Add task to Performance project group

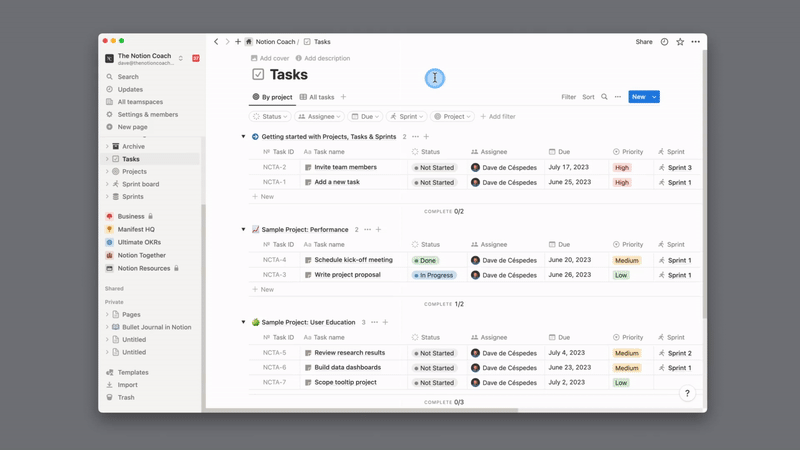pyautogui.click(x=379, y=230)
